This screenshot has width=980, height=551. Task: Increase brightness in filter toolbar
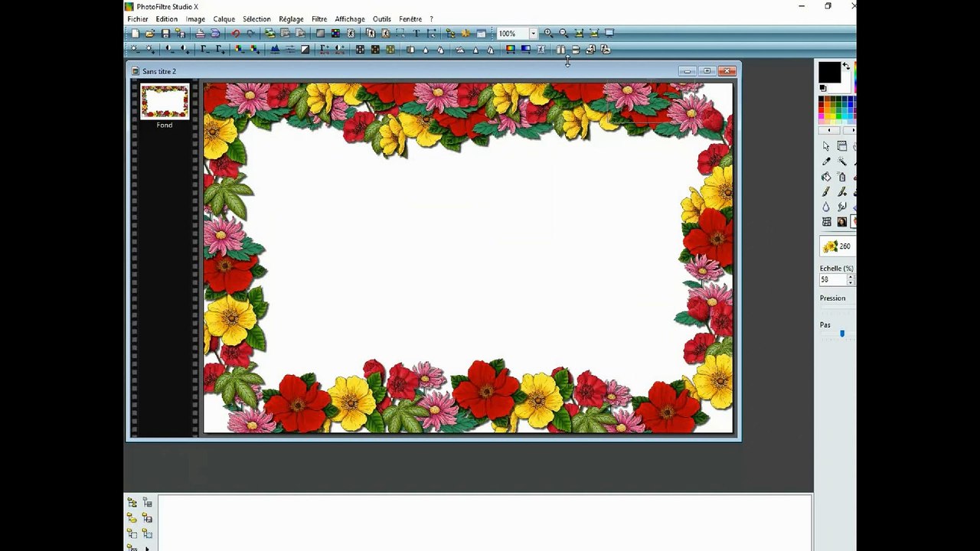point(150,49)
